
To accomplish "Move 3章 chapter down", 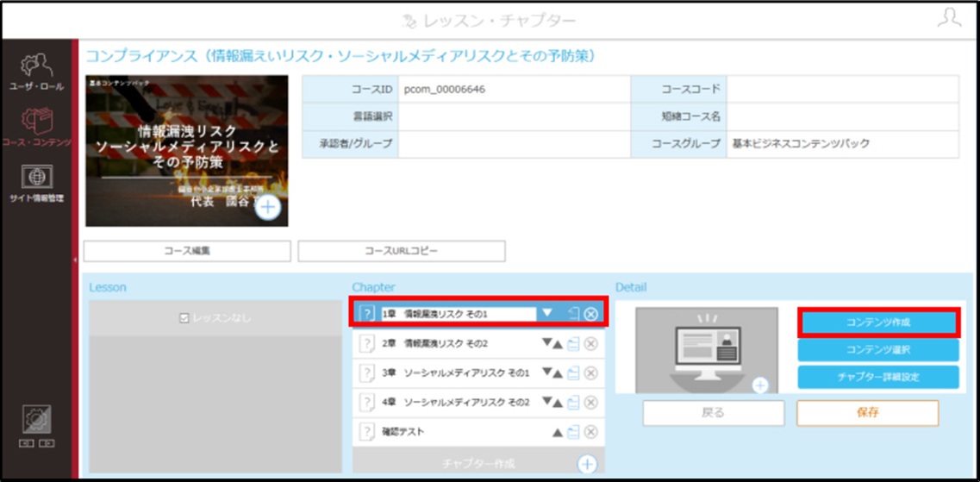I will tap(546, 372).
